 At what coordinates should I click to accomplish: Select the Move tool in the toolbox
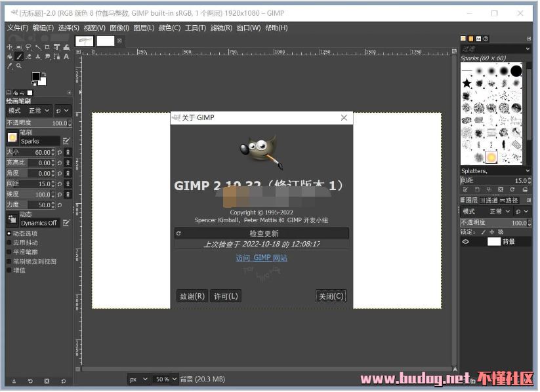click(x=10, y=47)
